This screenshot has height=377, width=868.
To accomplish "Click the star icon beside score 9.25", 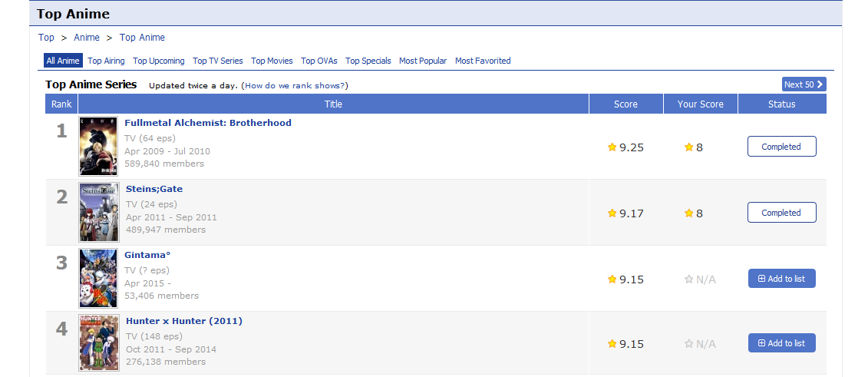I will 612,147.
